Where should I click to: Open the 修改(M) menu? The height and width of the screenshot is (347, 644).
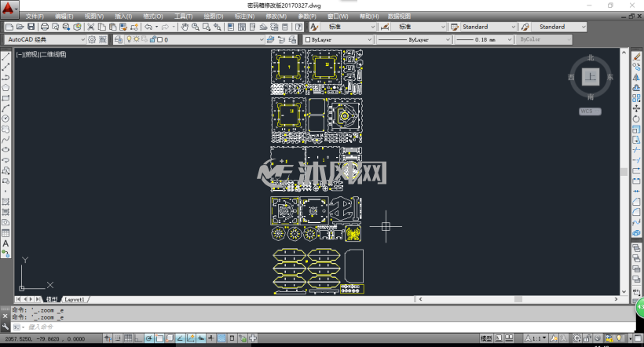[x=276, y=16]
